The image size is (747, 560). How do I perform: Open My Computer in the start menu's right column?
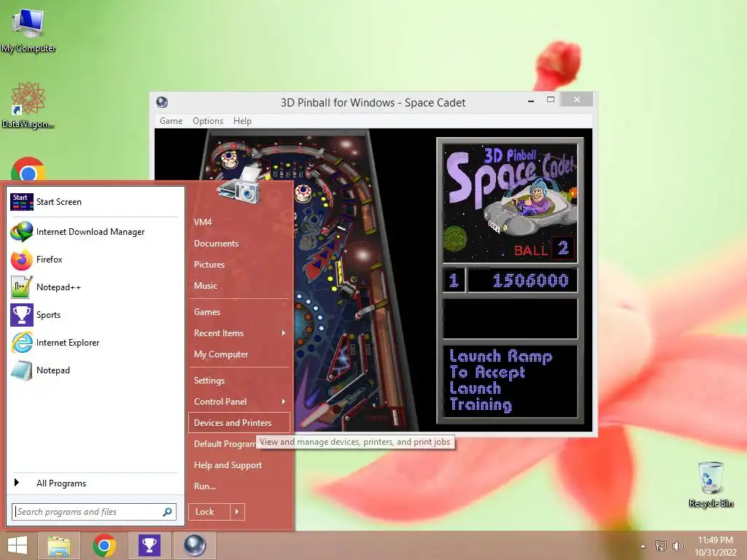point(220,354)
